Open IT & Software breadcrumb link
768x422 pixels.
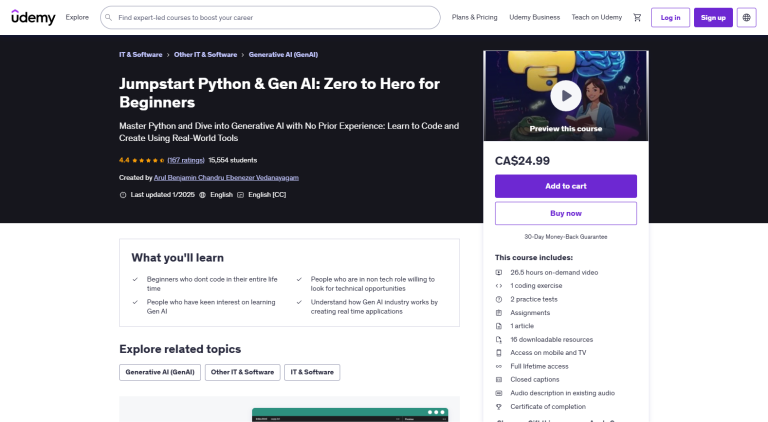point(141,55)
